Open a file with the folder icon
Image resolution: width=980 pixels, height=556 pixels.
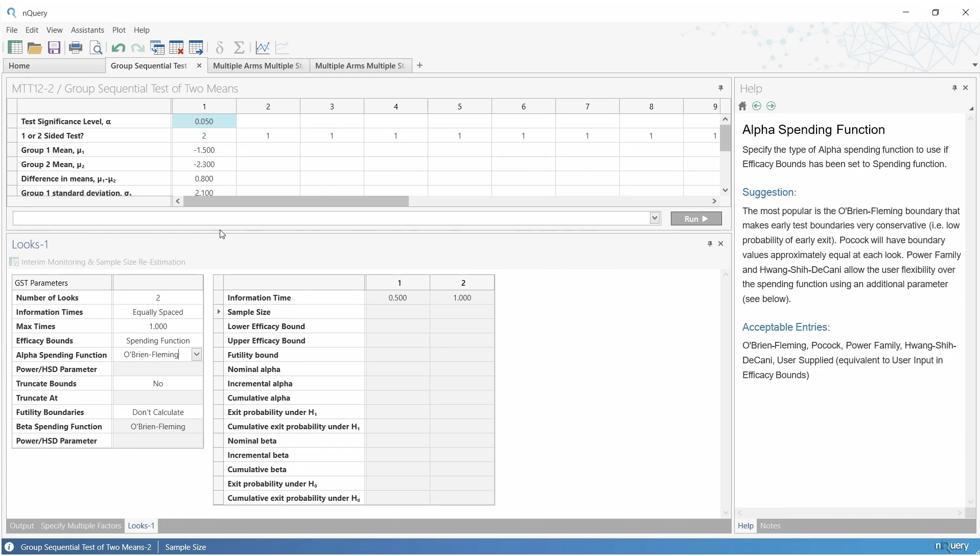[x=35, y=48]
